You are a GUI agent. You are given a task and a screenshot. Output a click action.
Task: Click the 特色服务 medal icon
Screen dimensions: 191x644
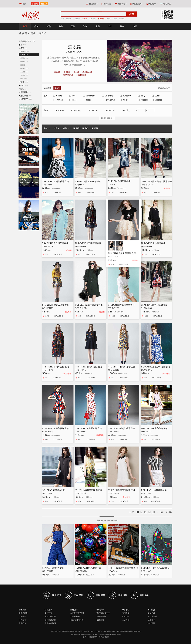112,595
